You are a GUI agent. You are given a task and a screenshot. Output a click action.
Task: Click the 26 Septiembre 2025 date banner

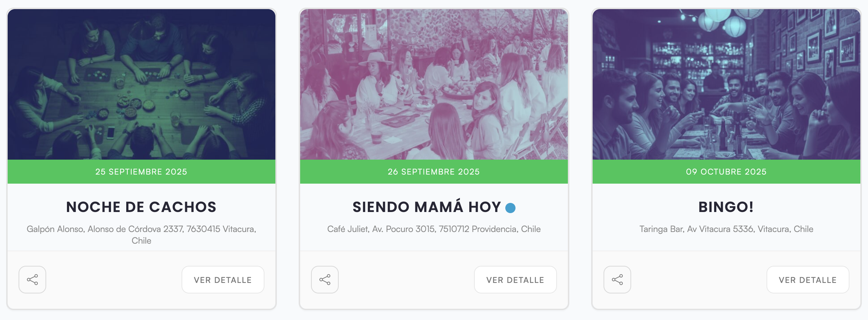tap(434, 172)
